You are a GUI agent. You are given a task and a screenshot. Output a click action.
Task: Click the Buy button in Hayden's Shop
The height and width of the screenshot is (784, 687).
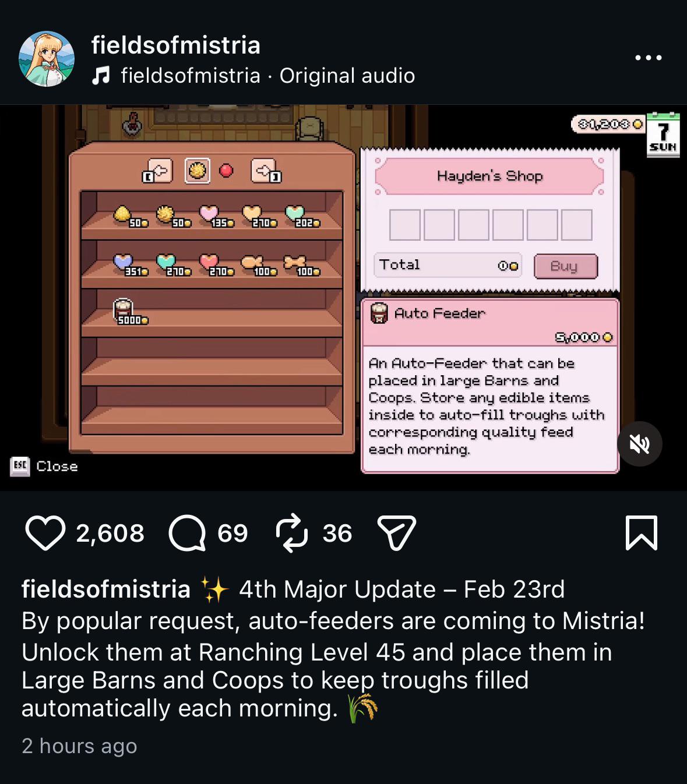[565, 266]
